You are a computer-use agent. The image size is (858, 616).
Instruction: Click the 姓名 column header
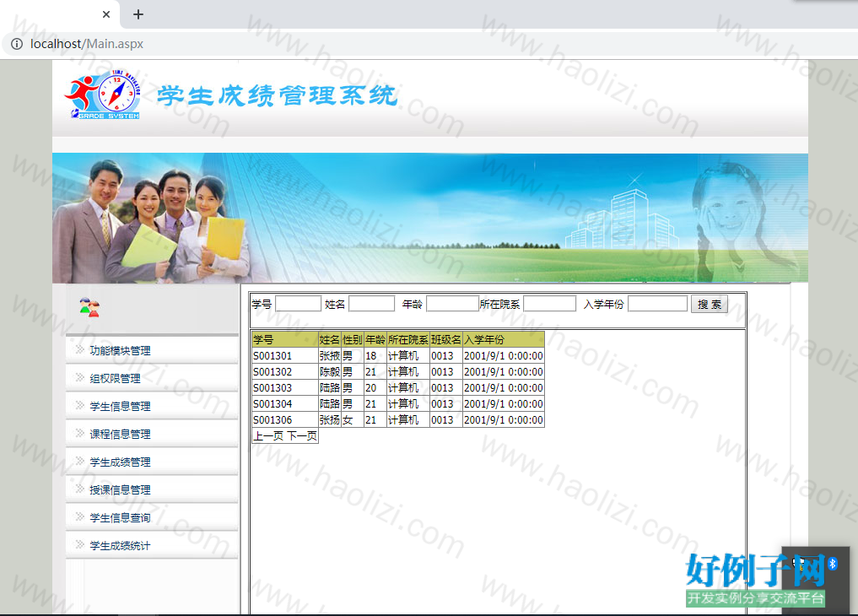(329, 340)
